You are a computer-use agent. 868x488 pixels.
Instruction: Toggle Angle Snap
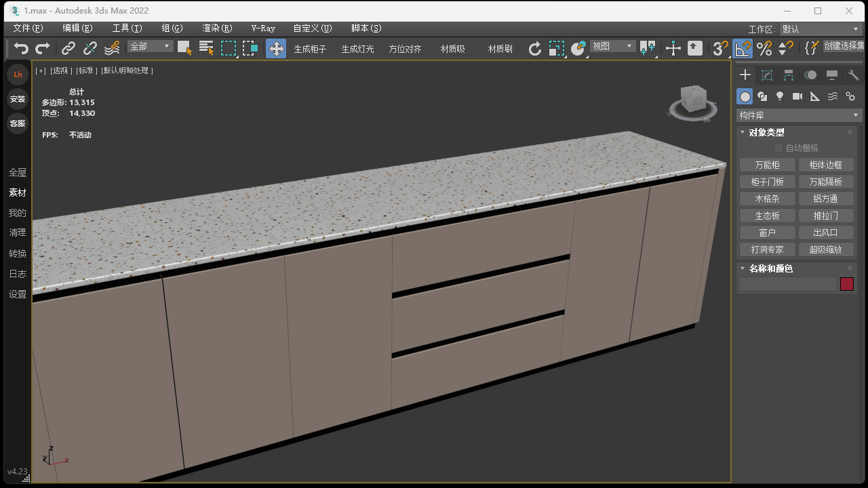(743, 48)
